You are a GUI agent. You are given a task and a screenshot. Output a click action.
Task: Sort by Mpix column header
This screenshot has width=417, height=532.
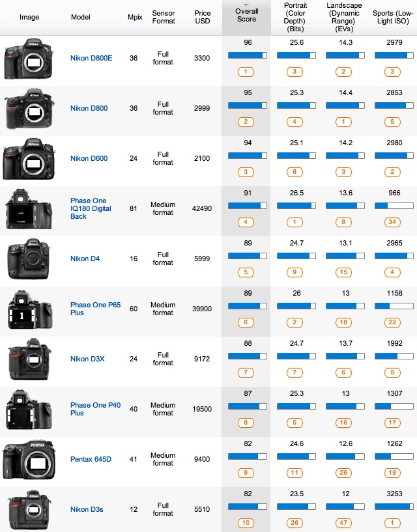[x=135, y=18]
